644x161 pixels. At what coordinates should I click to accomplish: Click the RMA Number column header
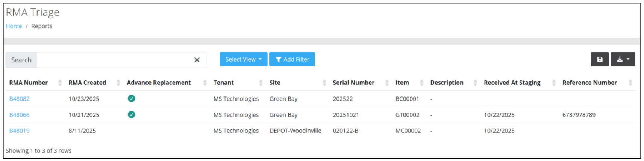pos(29,83)
